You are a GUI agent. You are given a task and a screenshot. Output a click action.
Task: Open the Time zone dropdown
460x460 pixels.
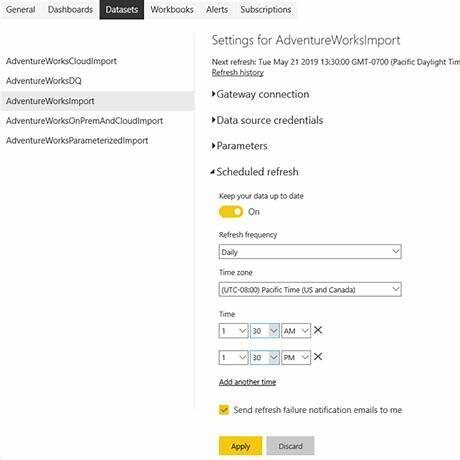(310, 289)
